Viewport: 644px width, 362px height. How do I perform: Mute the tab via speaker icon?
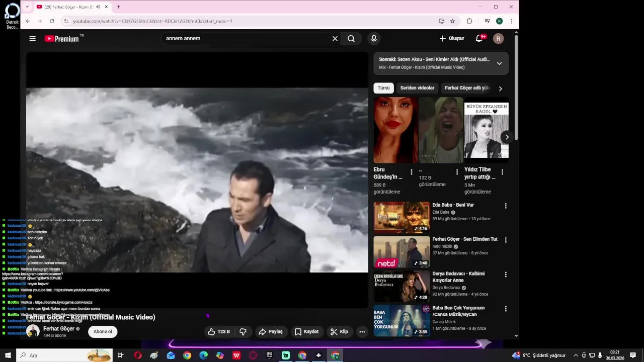[98, 7]
